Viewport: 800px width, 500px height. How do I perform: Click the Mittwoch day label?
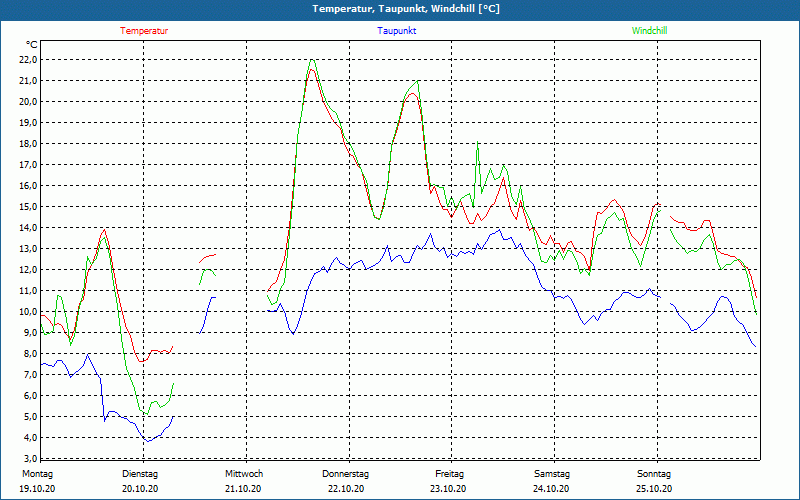(244, 474)
